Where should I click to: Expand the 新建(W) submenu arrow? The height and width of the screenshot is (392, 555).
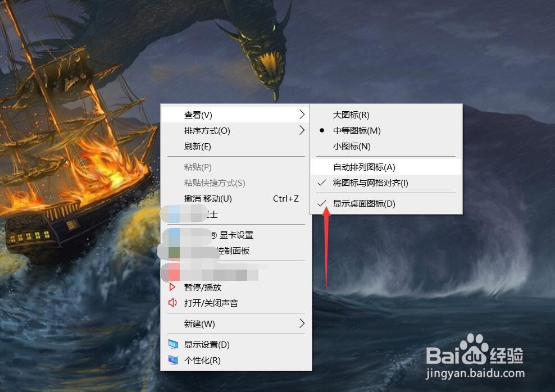pyautogui.click(x=302, y=323)
